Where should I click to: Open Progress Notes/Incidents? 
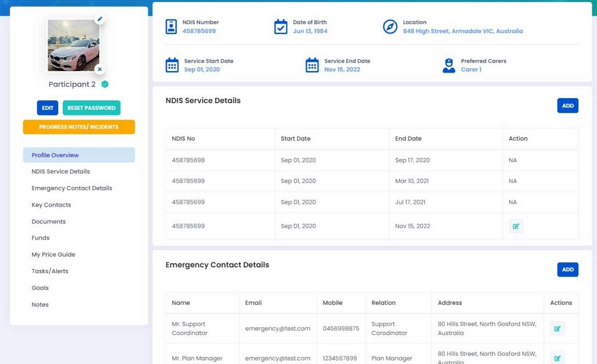[x=79, y=127]
